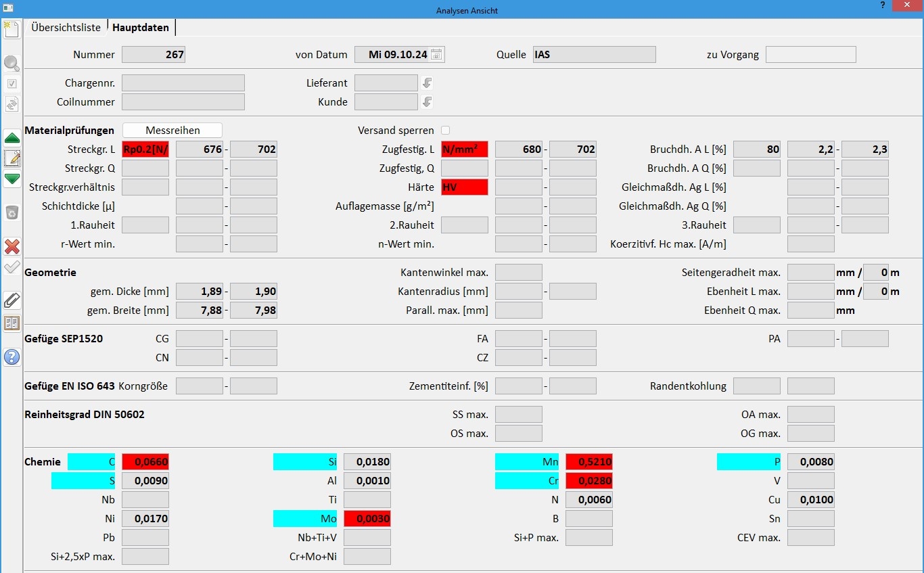The width and height of the screenshot is (924, 573).
Task: Click the zu Vorgang input field
Action: click(811, 55)
